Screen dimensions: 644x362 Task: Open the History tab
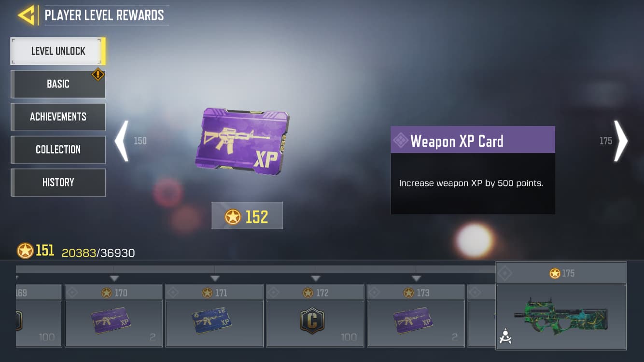(58, 182)
